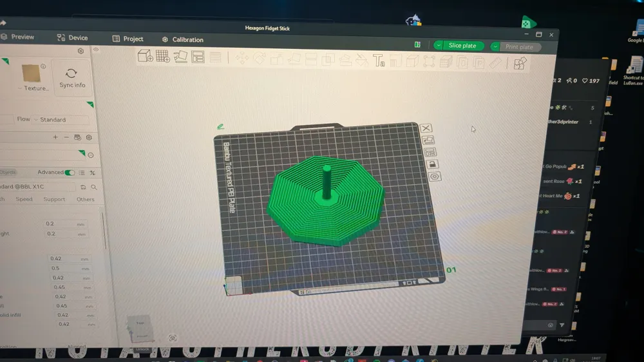
Task: Switch to the Preview tab
Action: 17,37
